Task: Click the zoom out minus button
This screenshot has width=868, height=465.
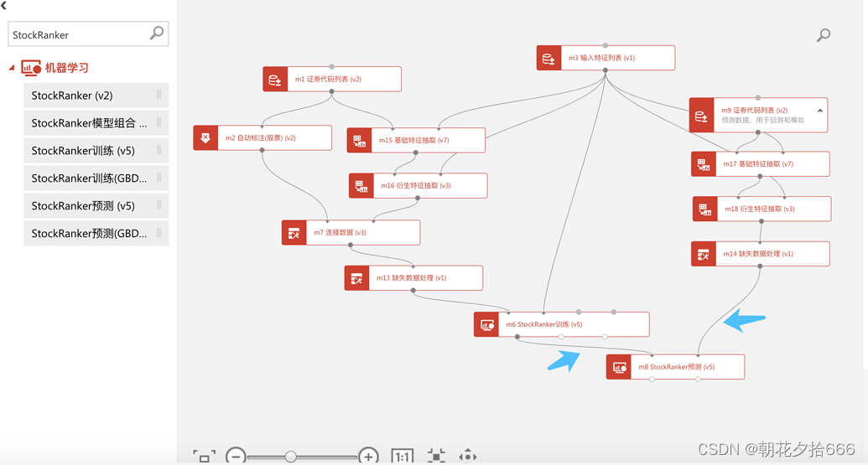Action: point(236,457)
